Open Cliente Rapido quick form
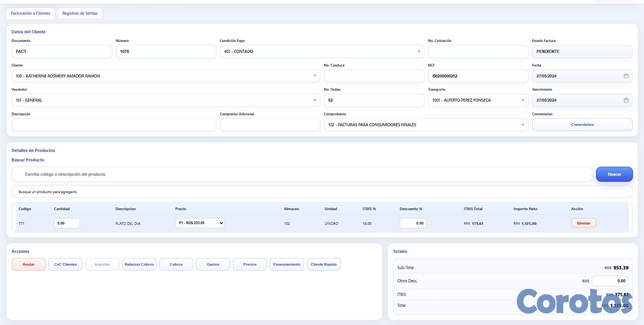 tap(324, 265)
